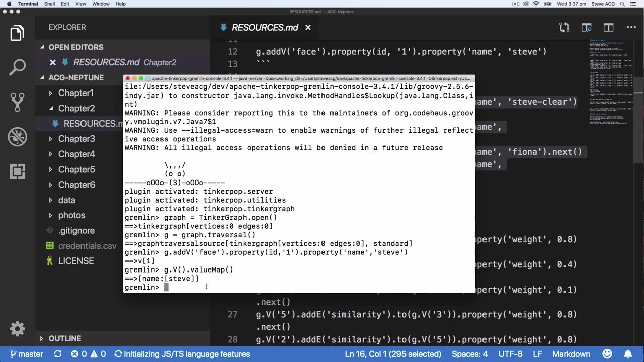Open the Apple menu

point(9,4)
